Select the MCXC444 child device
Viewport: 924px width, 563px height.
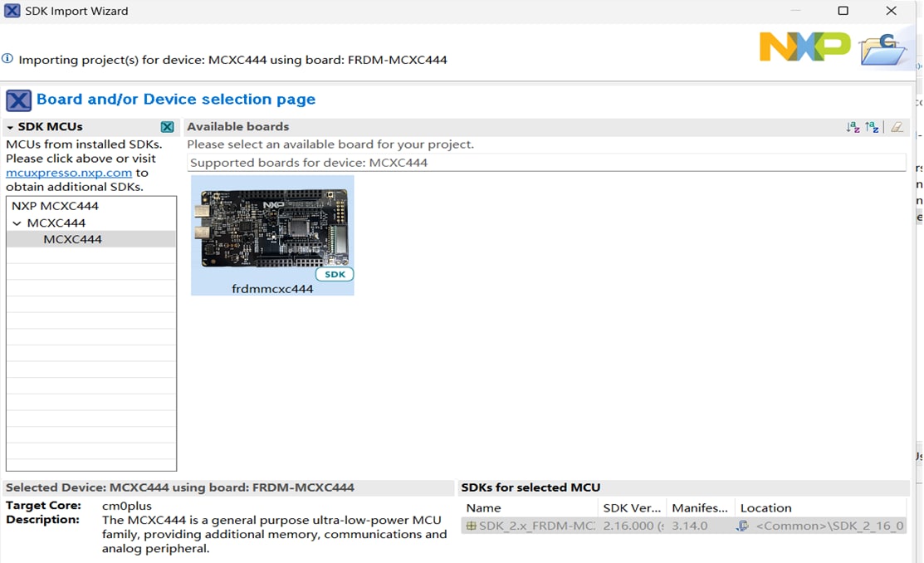pos(72,239)
